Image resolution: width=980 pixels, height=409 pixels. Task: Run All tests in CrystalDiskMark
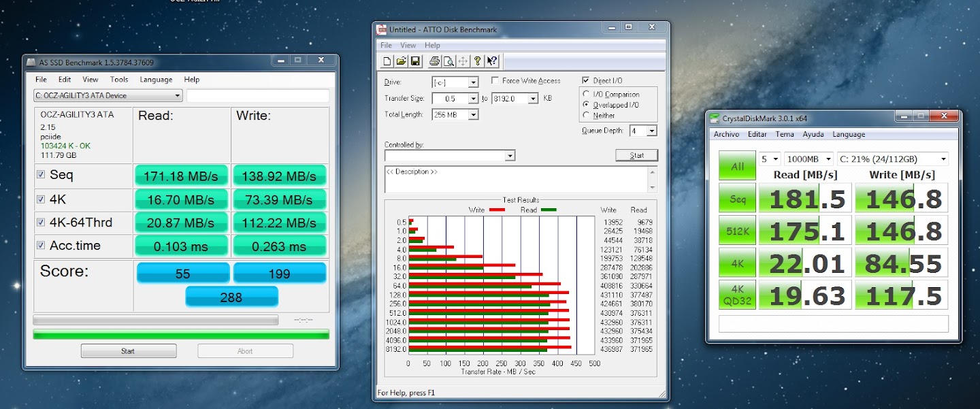point(737,166)
